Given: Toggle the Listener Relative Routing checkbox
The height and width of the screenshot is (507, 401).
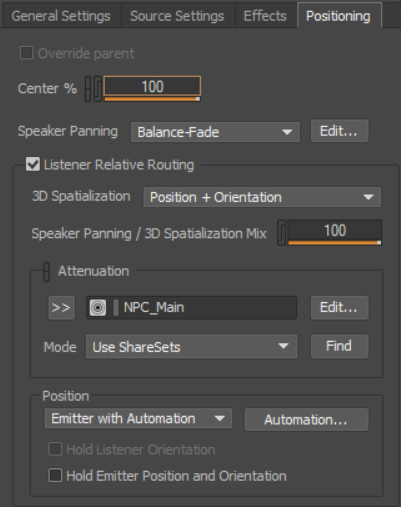Looking at the screenshot, I should [x=33, y=165].
